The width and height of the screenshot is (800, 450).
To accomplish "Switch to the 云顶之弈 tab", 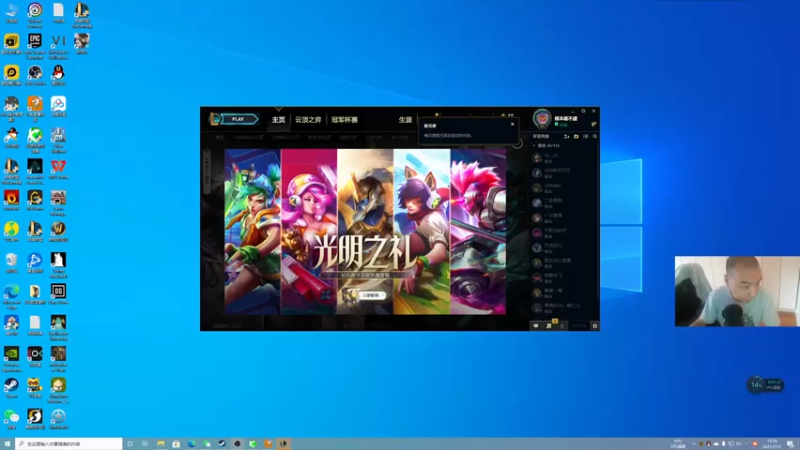I will tap(308, 120).
